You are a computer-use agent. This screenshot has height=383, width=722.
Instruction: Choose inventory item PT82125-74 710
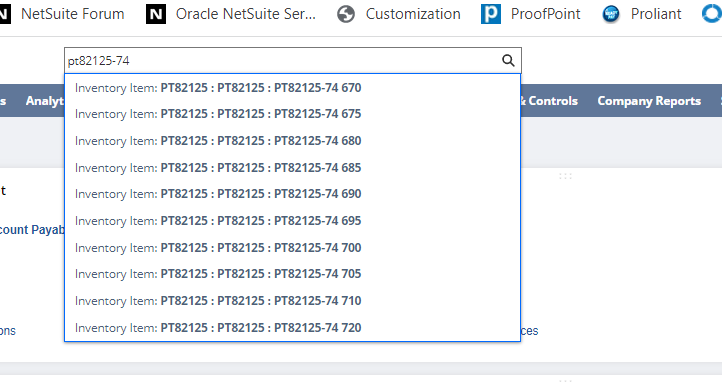pyautogui.click(x=292, y=301)
